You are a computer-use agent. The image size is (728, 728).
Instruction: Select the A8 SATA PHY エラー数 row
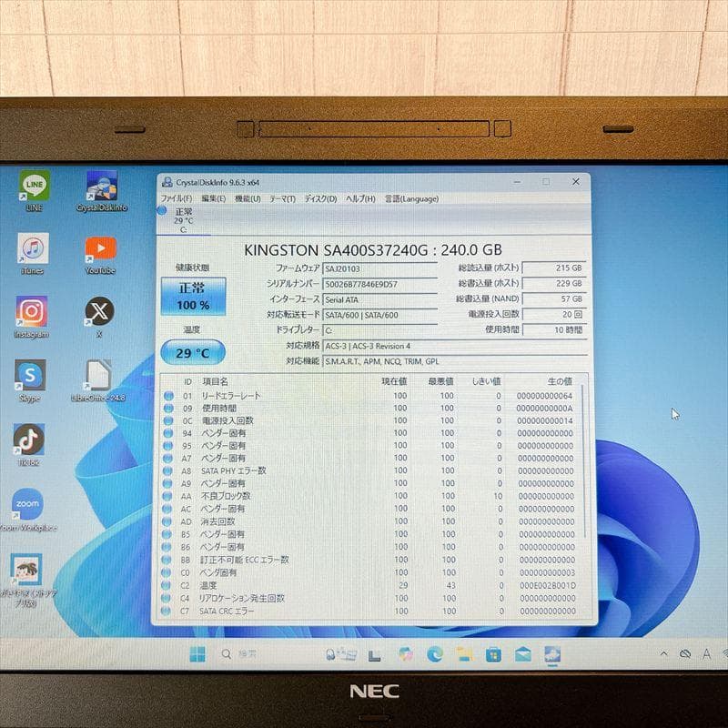(x=370, y=471)
